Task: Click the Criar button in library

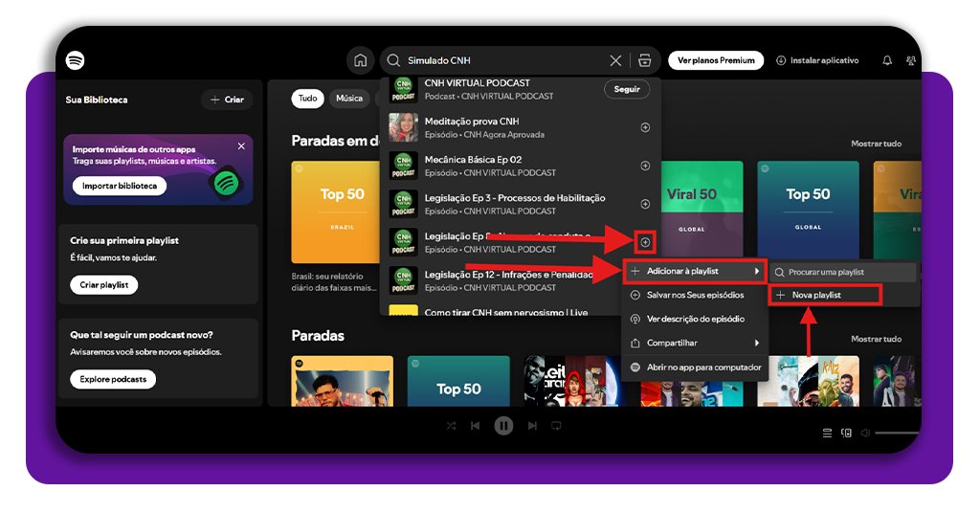Action: point(227,100)
